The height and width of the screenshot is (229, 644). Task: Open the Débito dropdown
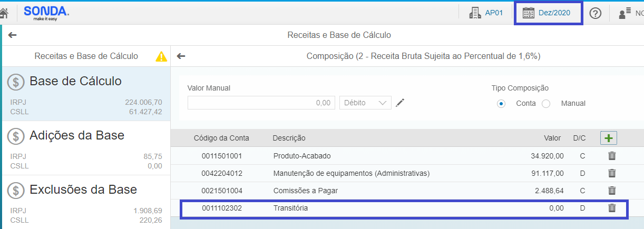[x=365, y=103]
